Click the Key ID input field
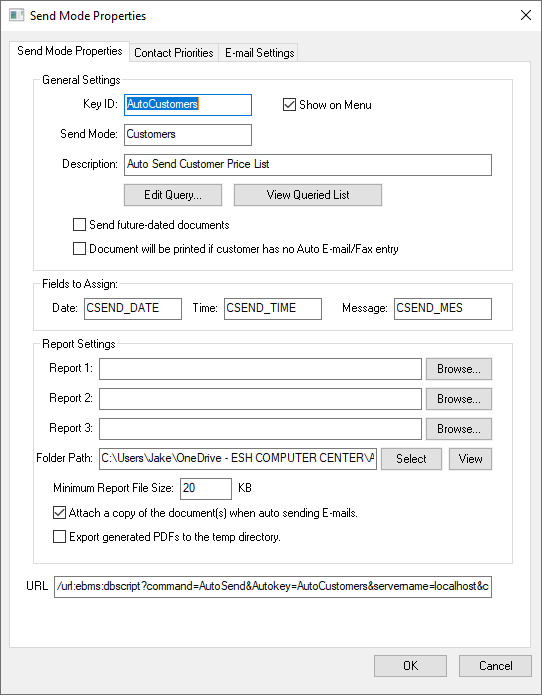This screenshot has height=695, width=542. click(x=188, y=105)
